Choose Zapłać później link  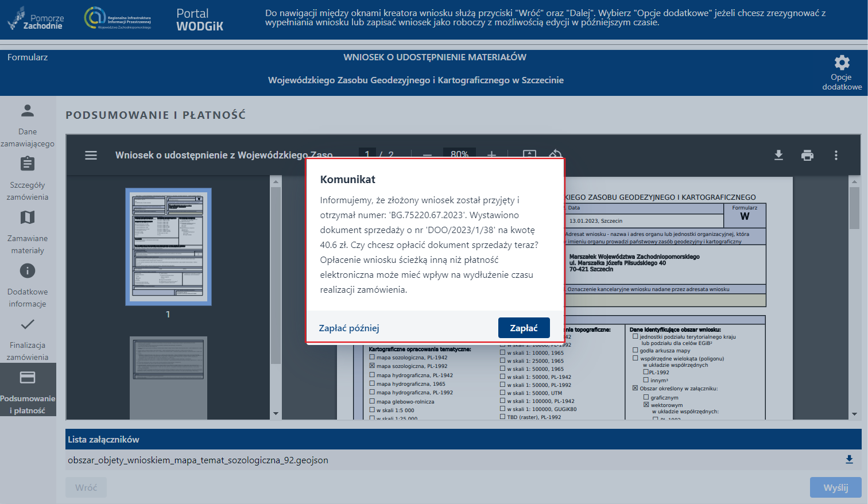(349, 328)
